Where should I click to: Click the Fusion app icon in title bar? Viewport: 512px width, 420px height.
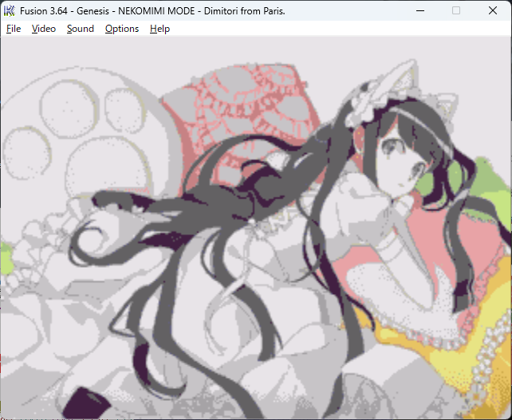(9, 11)
